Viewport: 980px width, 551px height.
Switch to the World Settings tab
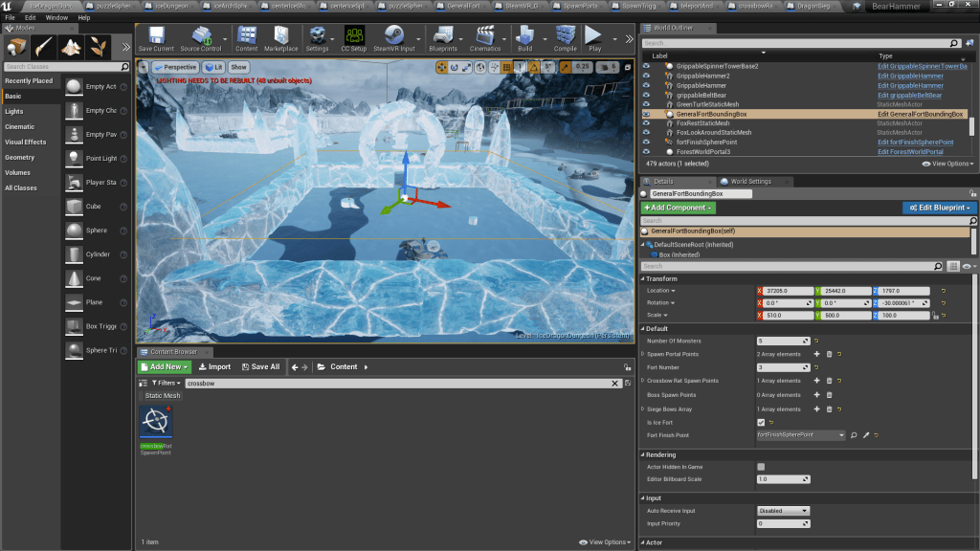750,181
